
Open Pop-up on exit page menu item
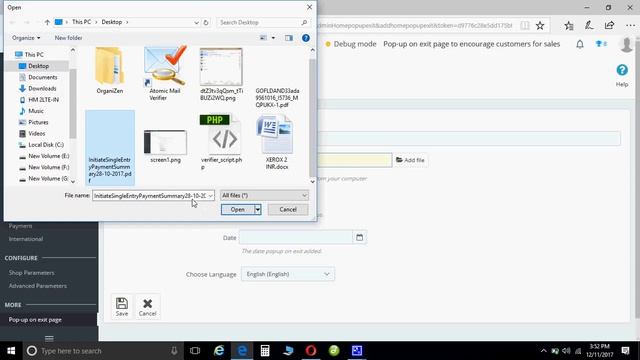pyautogui.click(x=35, y=320)
